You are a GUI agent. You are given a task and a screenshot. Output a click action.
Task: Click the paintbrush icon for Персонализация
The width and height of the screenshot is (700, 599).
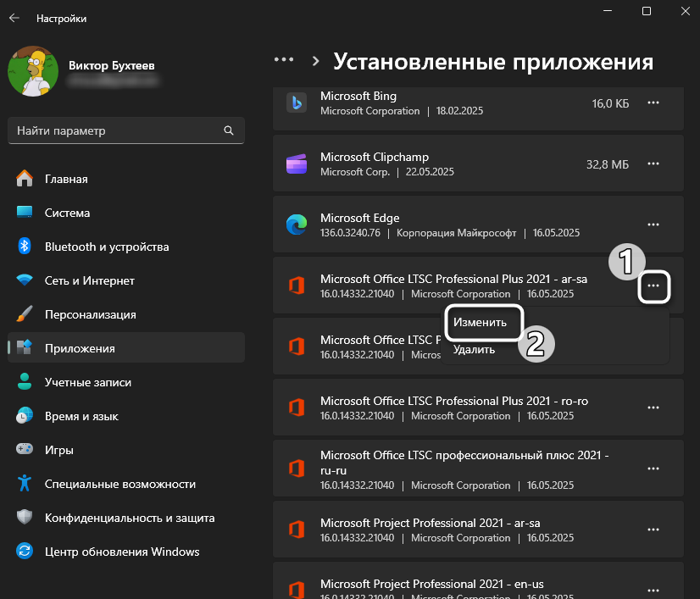[x=25, y=313]
